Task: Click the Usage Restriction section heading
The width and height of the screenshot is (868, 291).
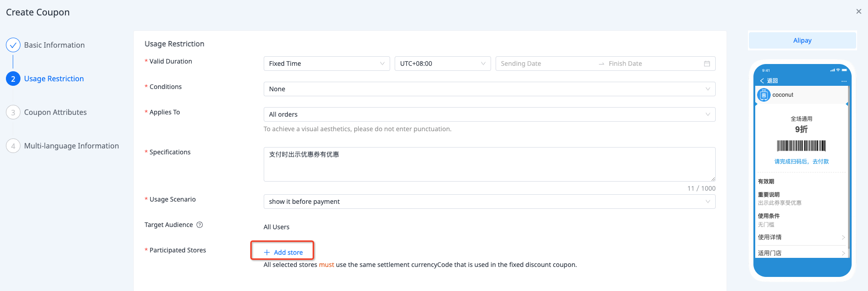Action: (x=174, y=44)
